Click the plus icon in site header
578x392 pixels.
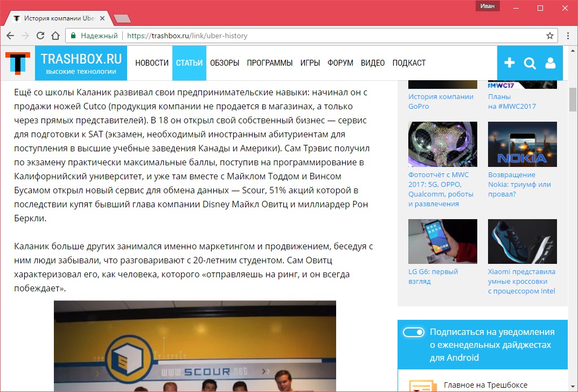tap(510, 63)
